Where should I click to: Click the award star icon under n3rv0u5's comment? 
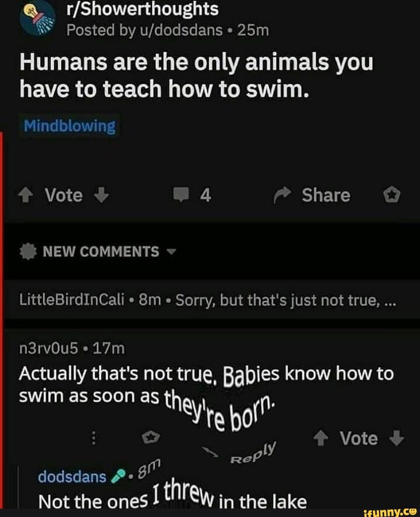tap(150, 438)
